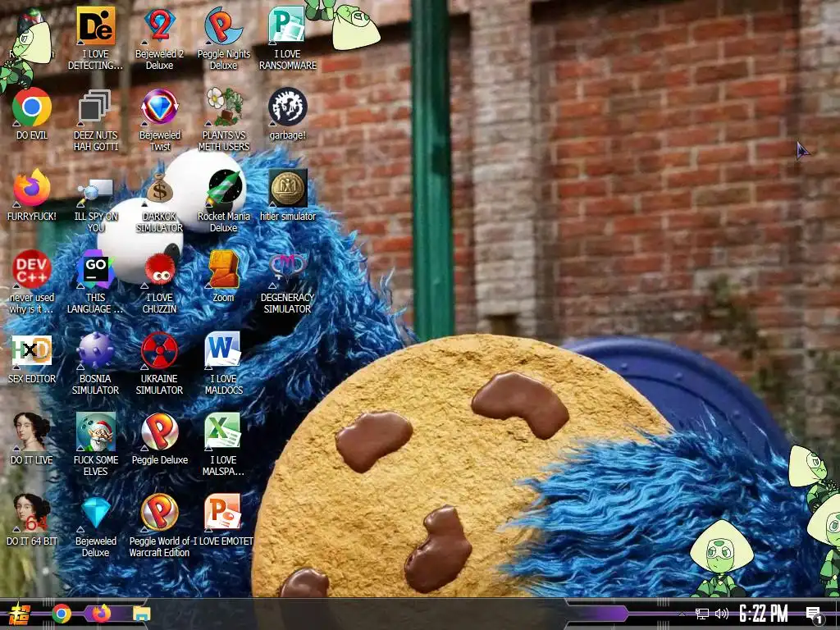Open the Start menu button on taskbar
Image resolution: width=840 pixels, height=630 pixels.
tap(20, 614)
